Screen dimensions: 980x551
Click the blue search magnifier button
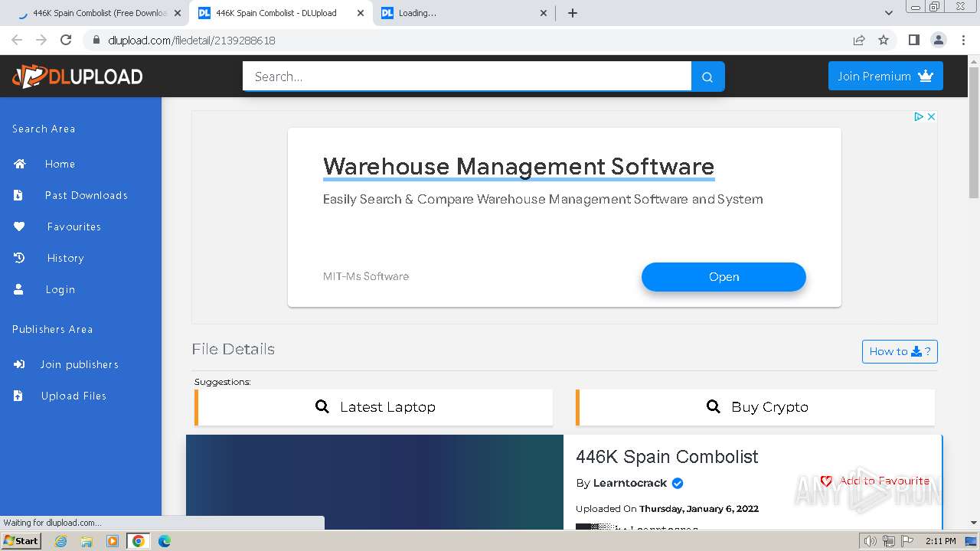click(707, 77)
